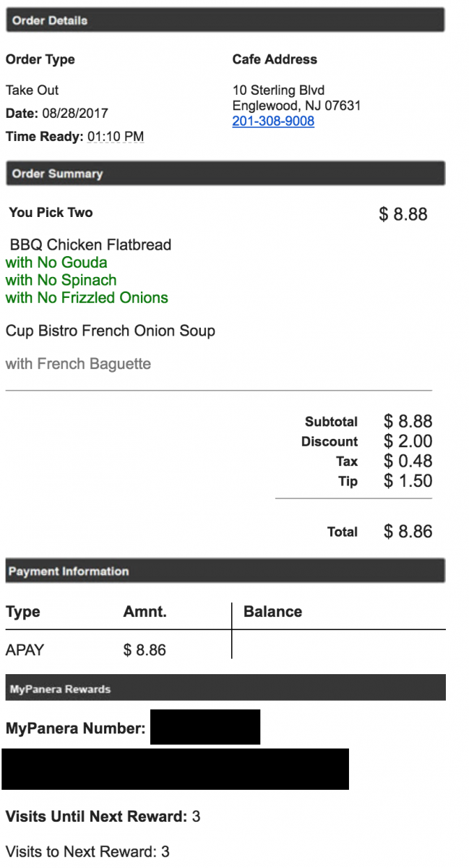Viewport: 469px width, 868px height.
Task: Click 'with French Baguette' side text
Action: (x=78, y=364)
